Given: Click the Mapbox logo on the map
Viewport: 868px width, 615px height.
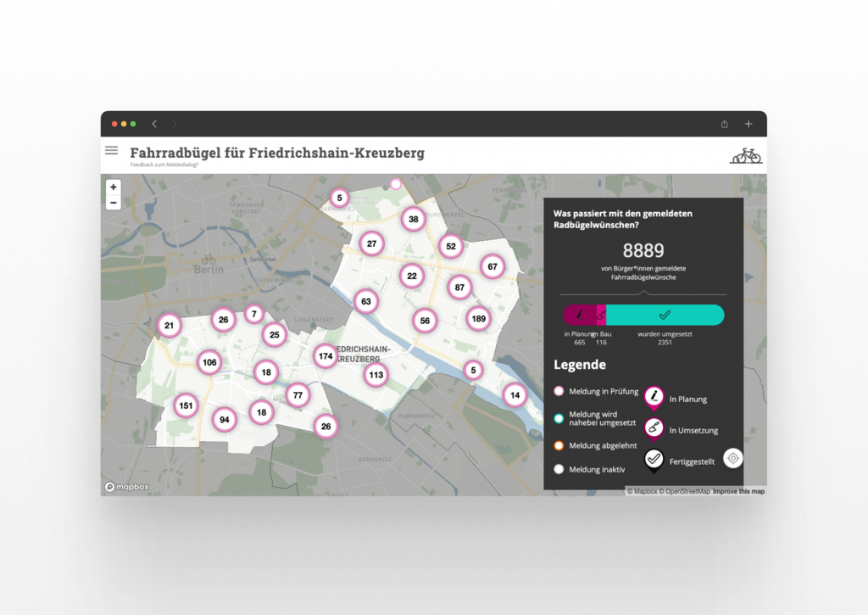Looking at the screenshot, I should click(x=127, y=487).
